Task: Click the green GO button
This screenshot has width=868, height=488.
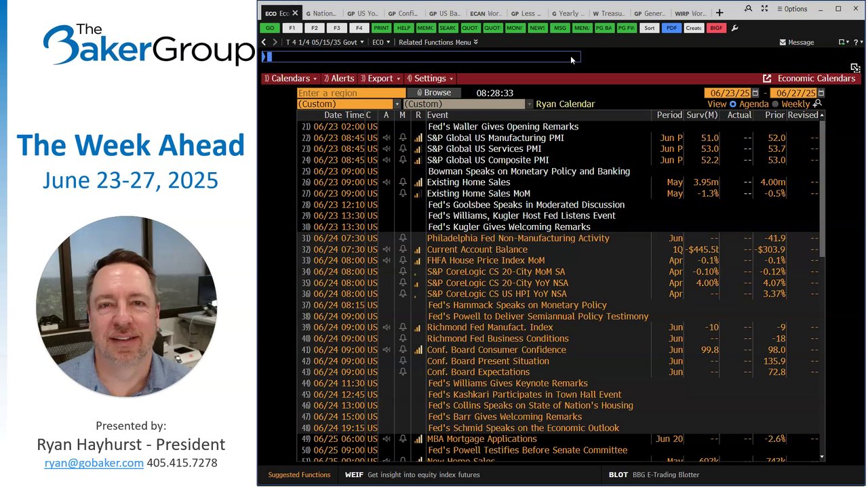Action: (x=270, y=28)
